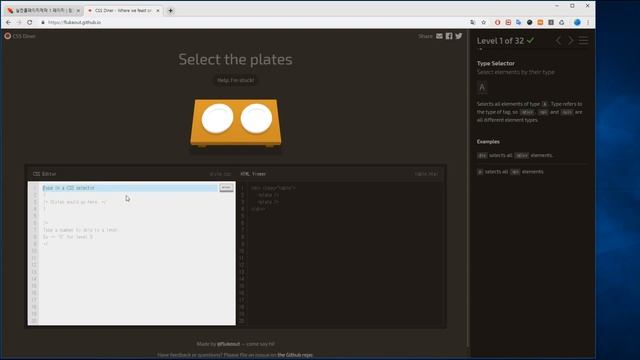Click the green level-completed checkmark

tap(530, 40)
